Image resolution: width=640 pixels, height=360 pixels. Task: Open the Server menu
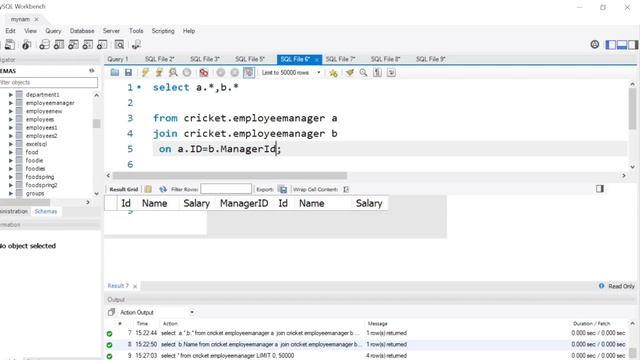point(111,31)
